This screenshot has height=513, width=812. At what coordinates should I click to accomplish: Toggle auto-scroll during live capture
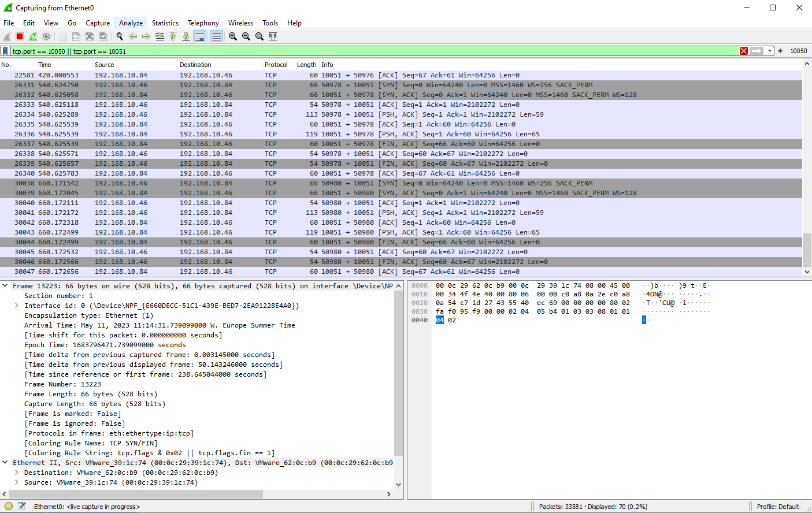point(200,36)
